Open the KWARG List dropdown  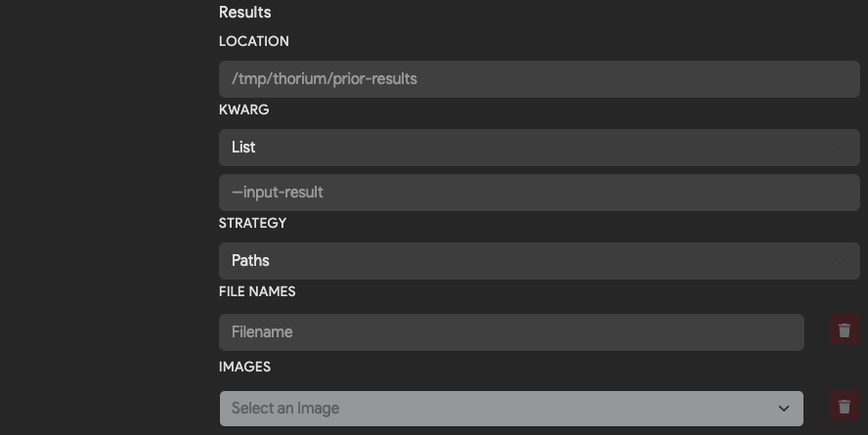[x=540, y=148]
